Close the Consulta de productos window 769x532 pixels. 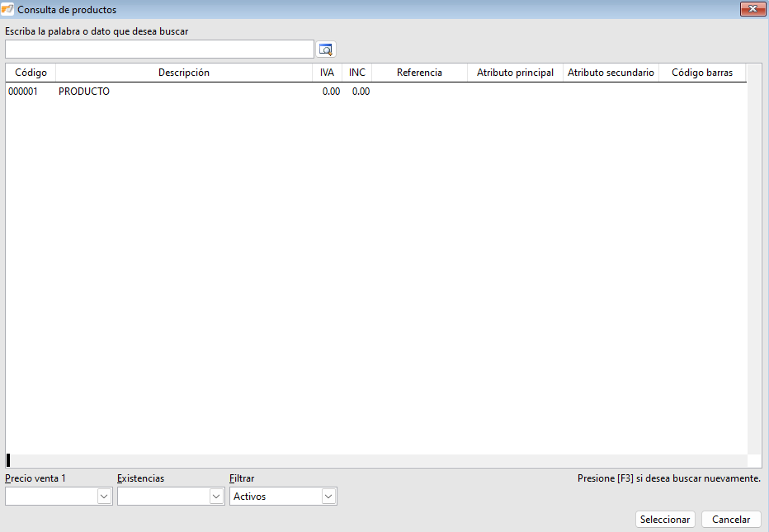[750, 10]
